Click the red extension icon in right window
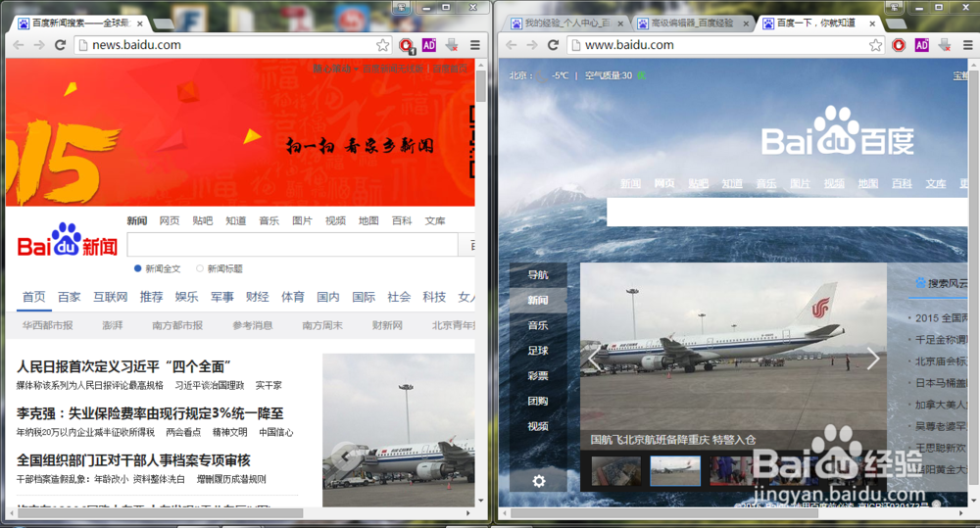Viewport: 980px width, 528px height. pyautogui.click(x=899, y=45)
